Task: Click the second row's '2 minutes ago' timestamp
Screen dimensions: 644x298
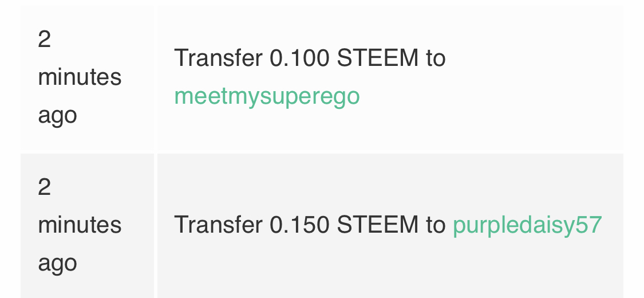Action: pos(80,225)
